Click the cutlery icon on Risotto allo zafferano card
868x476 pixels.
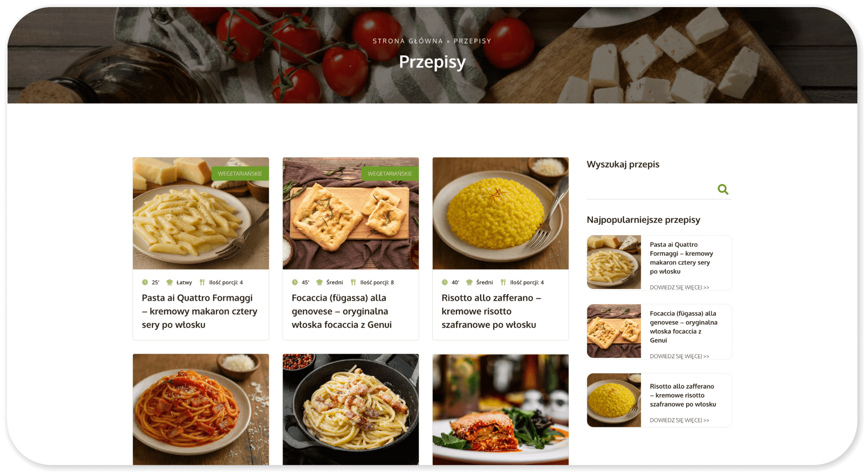tap(503, 282)
